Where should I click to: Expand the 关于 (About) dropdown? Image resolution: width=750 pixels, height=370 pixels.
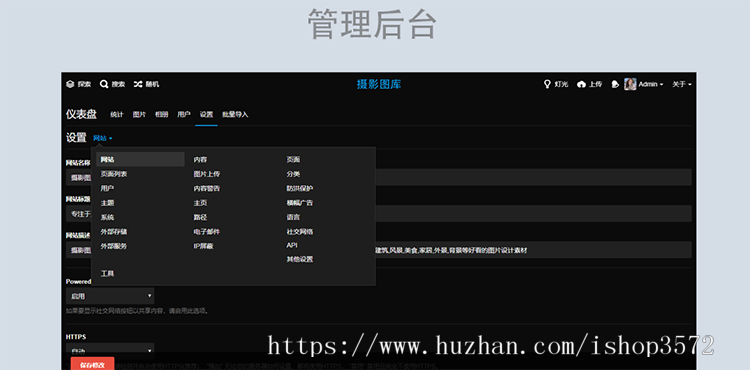pos(682,84)
